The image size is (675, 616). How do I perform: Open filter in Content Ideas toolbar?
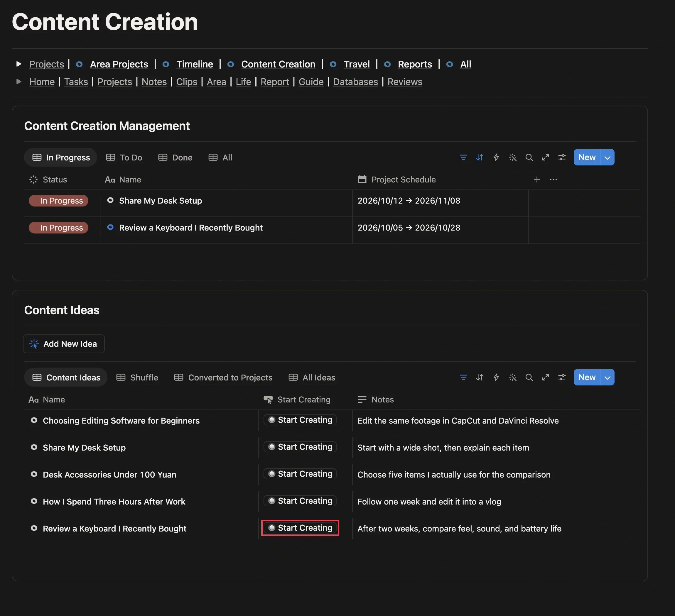(463, 378)
